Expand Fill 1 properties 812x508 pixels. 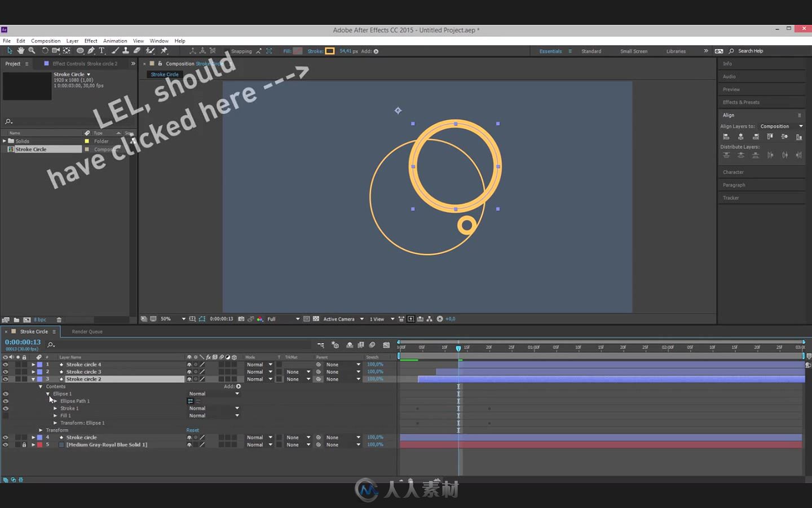(x=55, y=416)
